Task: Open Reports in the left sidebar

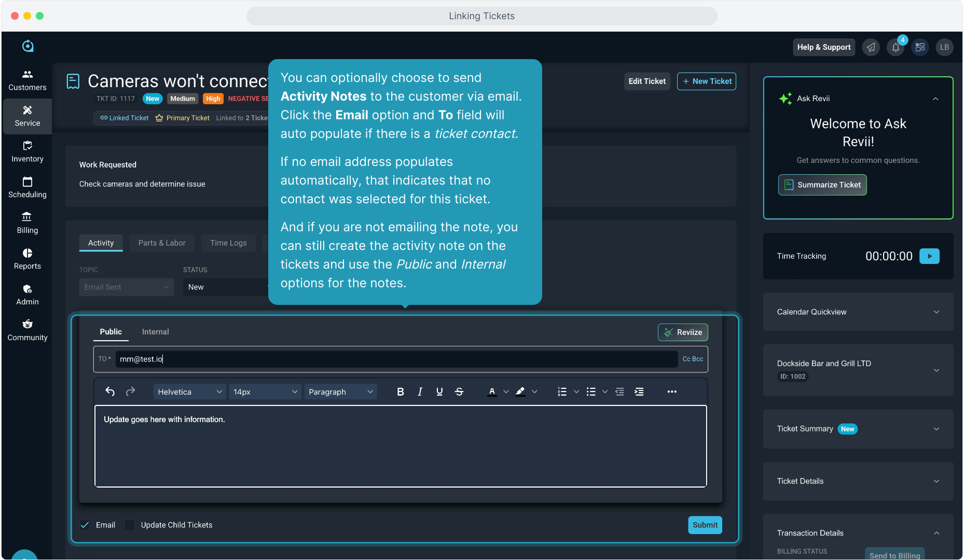Action: coord(27,259)
